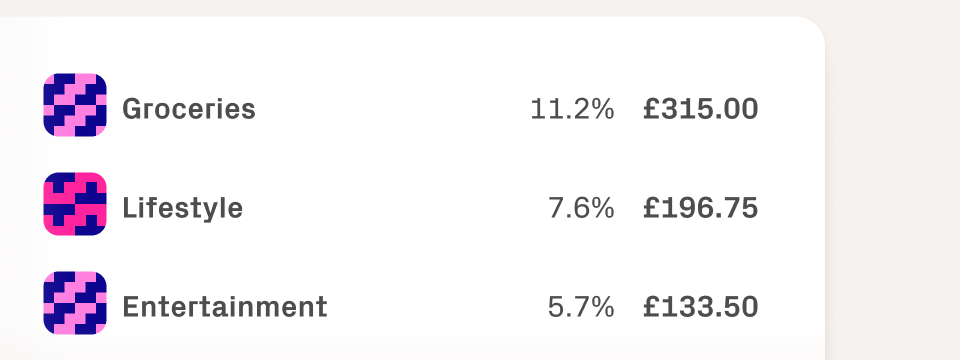Image resolution: width=960 pixels, height=360 pixels.
Task: Open the Groceries category label
Action: [189, 110]
